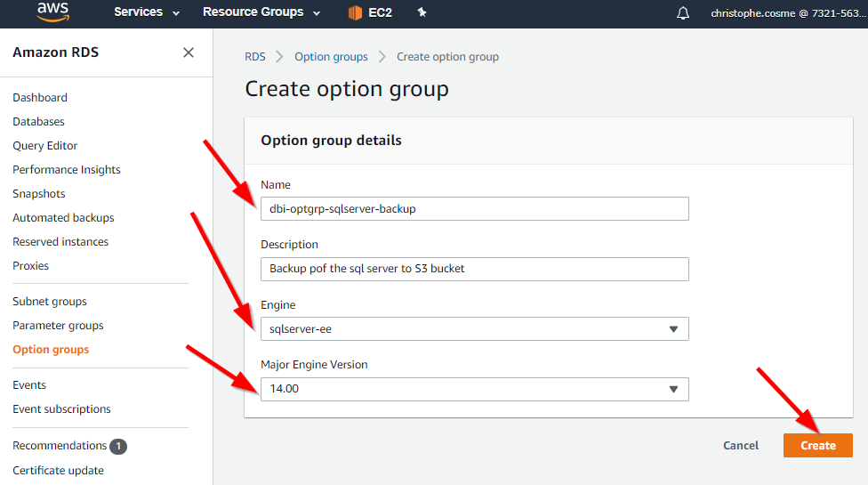
Task: Click Option groups breadcrumb link
Action: pos(331,57)
